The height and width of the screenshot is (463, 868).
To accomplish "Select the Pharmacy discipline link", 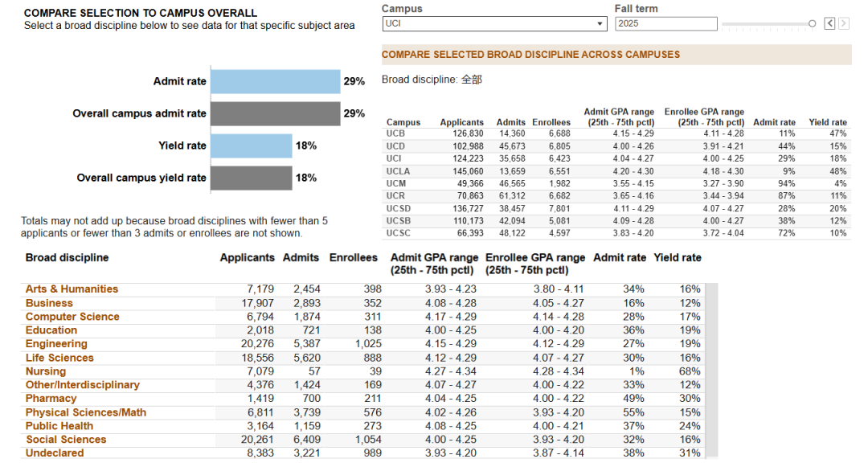I will coord(51,399).
